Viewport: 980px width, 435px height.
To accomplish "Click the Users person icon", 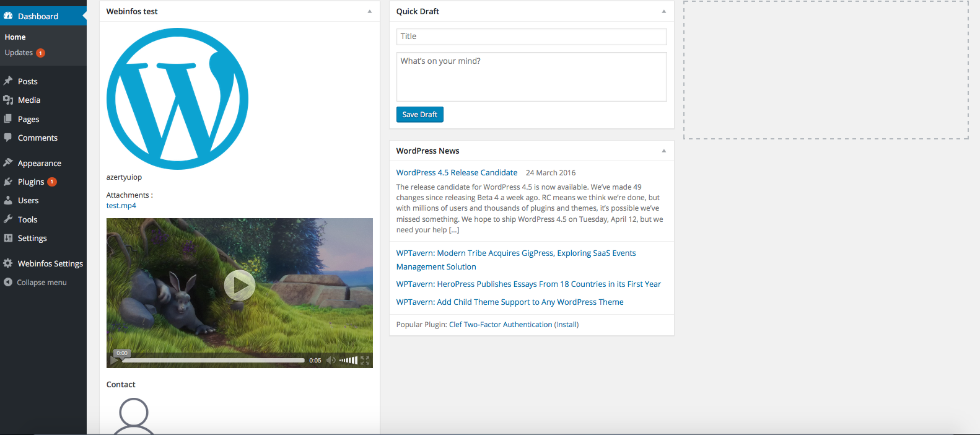I will coord(8,200).
